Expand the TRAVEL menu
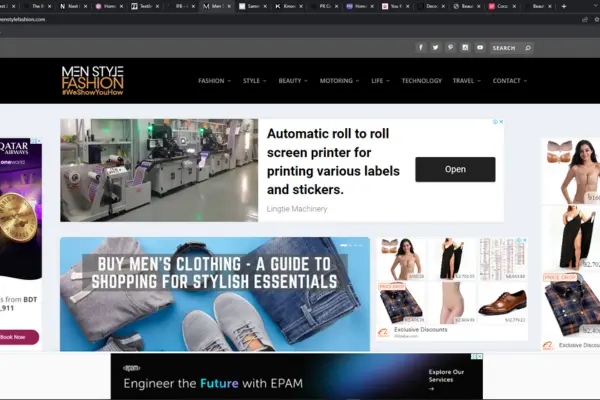This screenshot has height=400, width=600. (x=466, y=81)
